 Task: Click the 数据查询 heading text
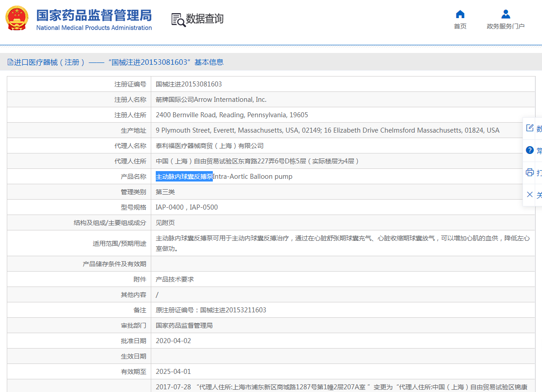click(205, 19)
